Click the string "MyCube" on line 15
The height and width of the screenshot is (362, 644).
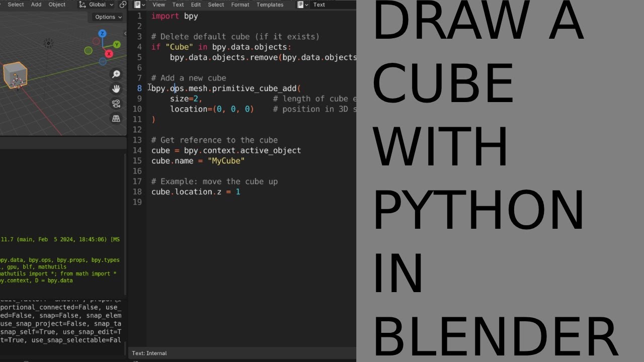pyautogui.click(x=226, y=161)
